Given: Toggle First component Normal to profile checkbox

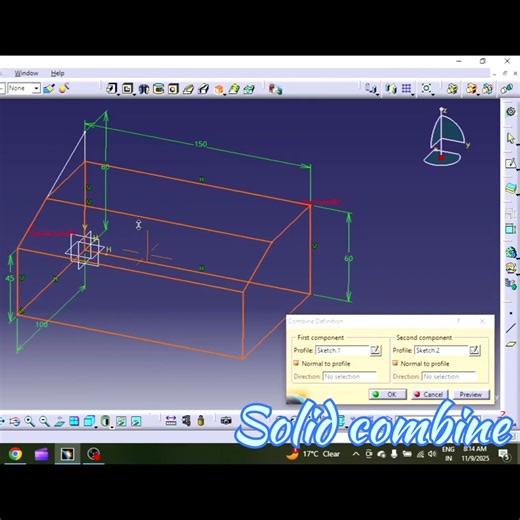Looking at the screenshot, I should pos(296,363).
